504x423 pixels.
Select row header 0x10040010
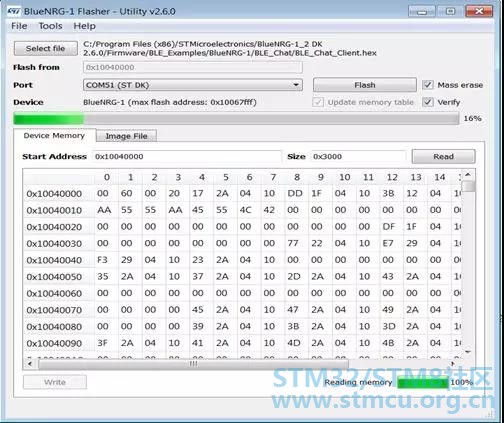58,210
